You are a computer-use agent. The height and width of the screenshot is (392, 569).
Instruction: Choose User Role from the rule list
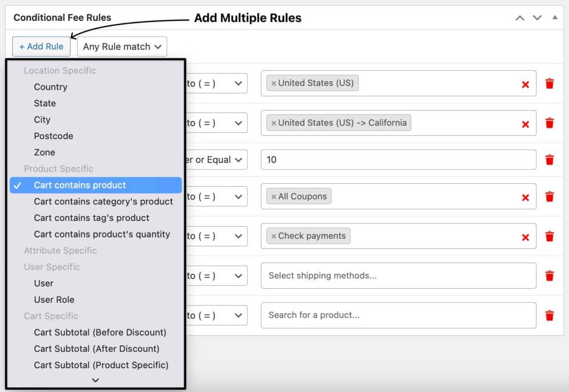click(x=54, y=299)
